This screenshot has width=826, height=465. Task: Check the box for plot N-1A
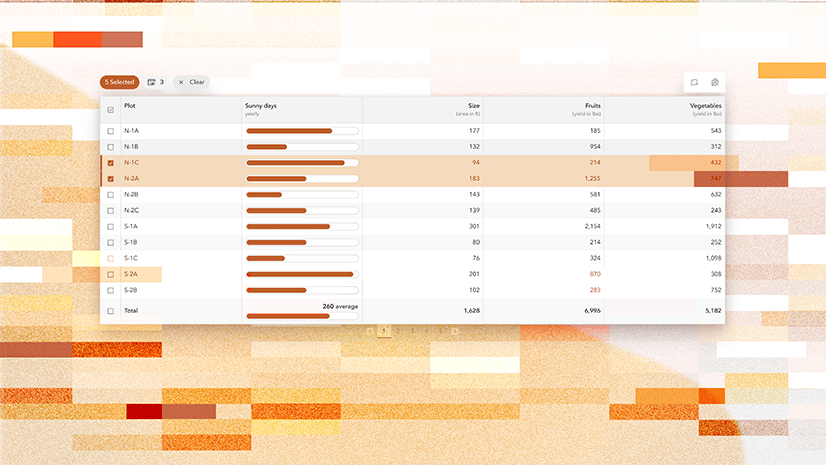click(111, 131)
